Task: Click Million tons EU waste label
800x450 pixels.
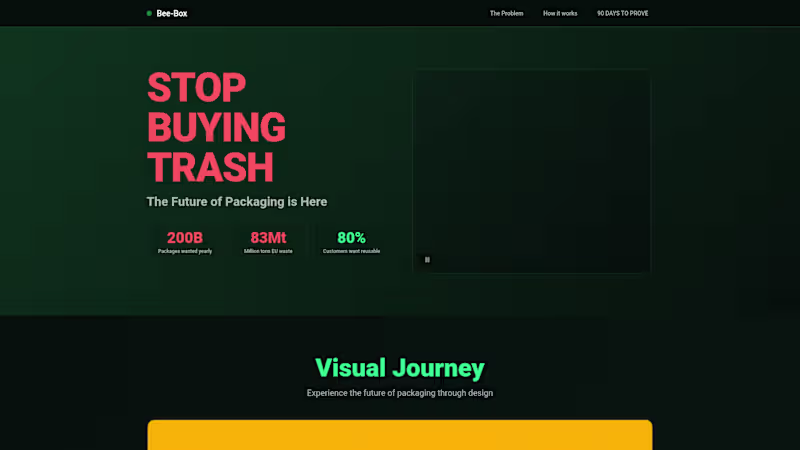Action: 268,251
